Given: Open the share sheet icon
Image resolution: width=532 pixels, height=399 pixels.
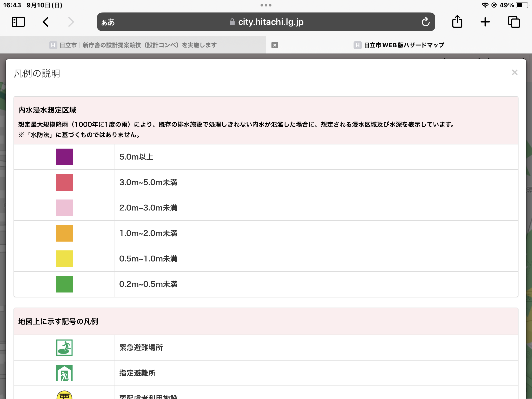Looking at the screenshot, I should 457,22.
